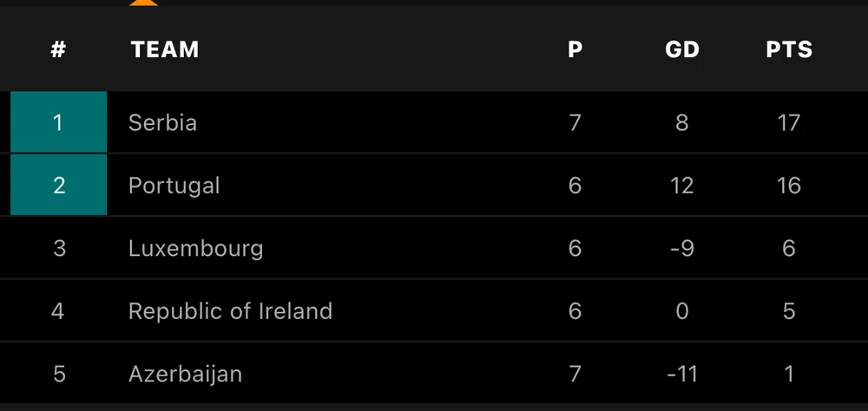This screenshot has width=868, height=411.
Task: Open the Portugal team link
Action: 174,186
